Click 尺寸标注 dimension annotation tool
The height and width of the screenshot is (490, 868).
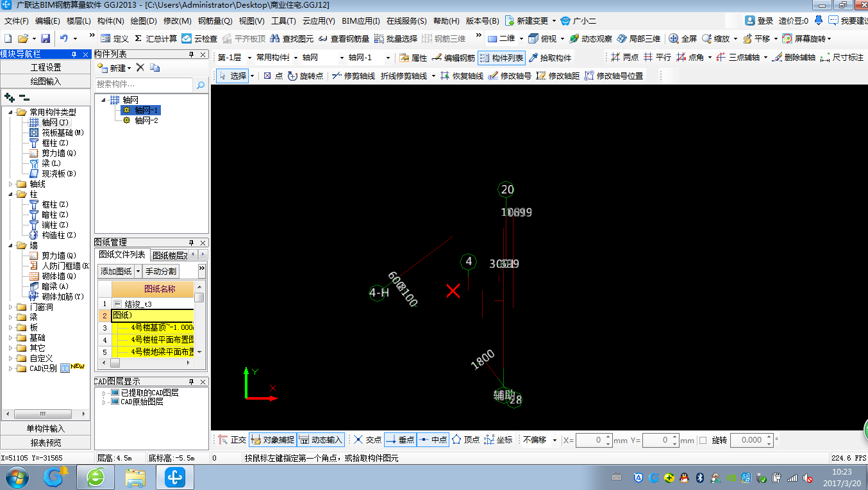coord(842,58)
